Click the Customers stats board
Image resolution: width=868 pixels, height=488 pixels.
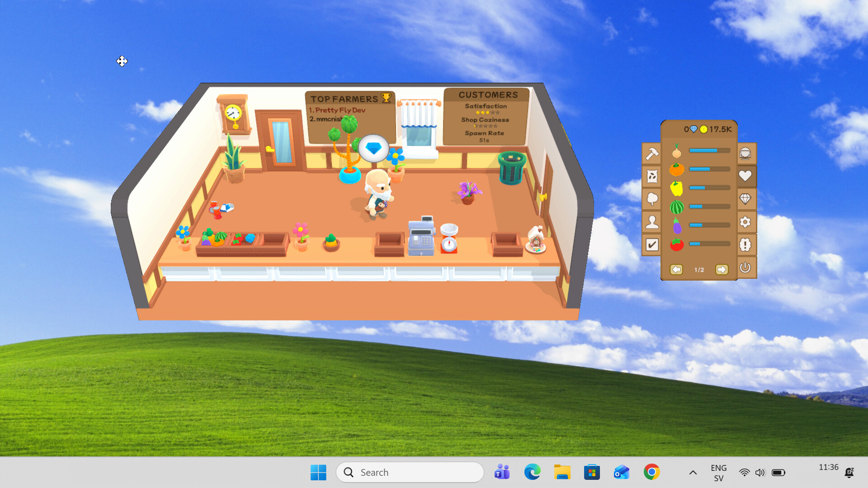pos(486,117)
